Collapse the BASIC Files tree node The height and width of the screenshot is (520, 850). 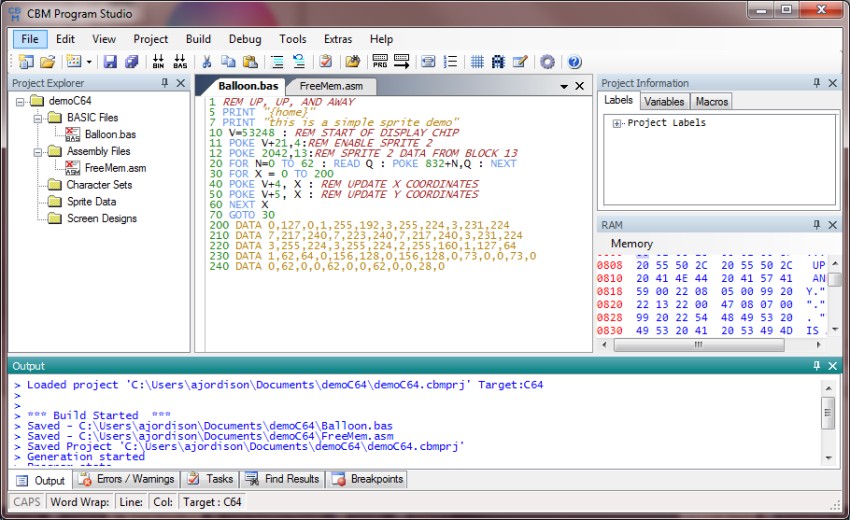(x=38, y=118)
